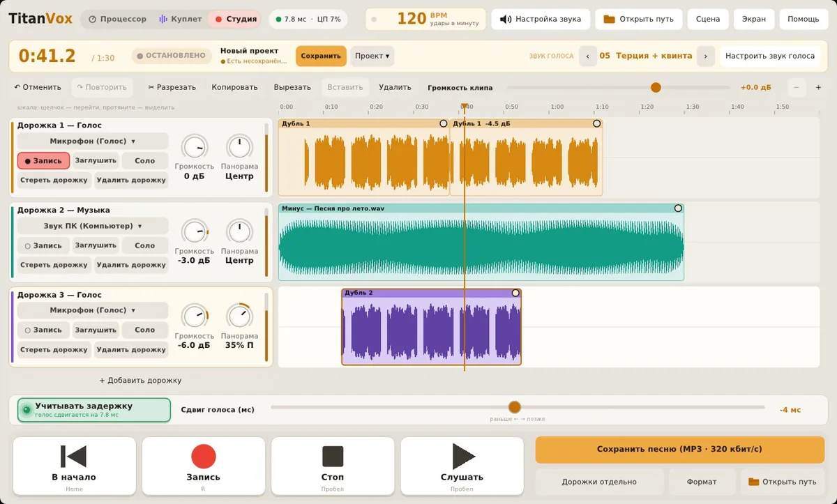
Task: Switch to the Куплет tab
Action: 180,19
